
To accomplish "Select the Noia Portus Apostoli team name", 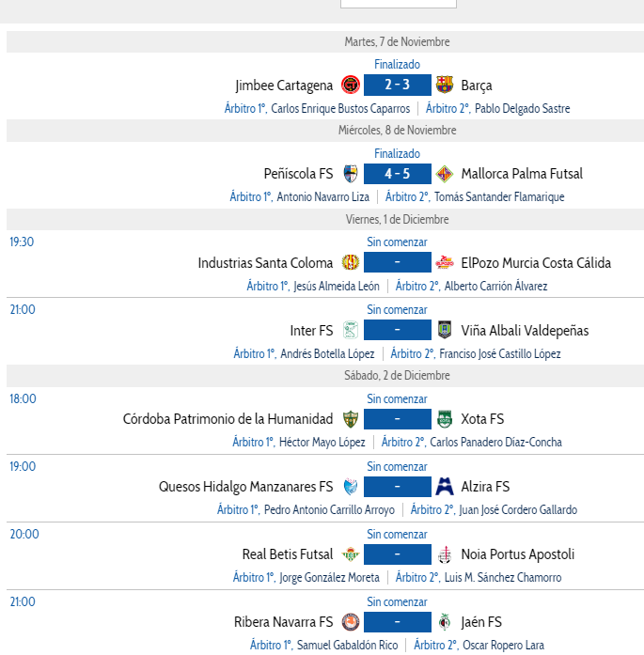I will pos(517,554).
